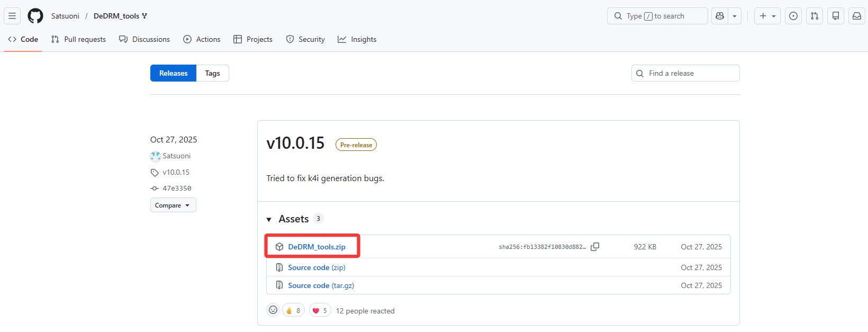This screenshot has height=332, width=868.
Task: Toggle the thumbs up reaction
Action: 293,311
